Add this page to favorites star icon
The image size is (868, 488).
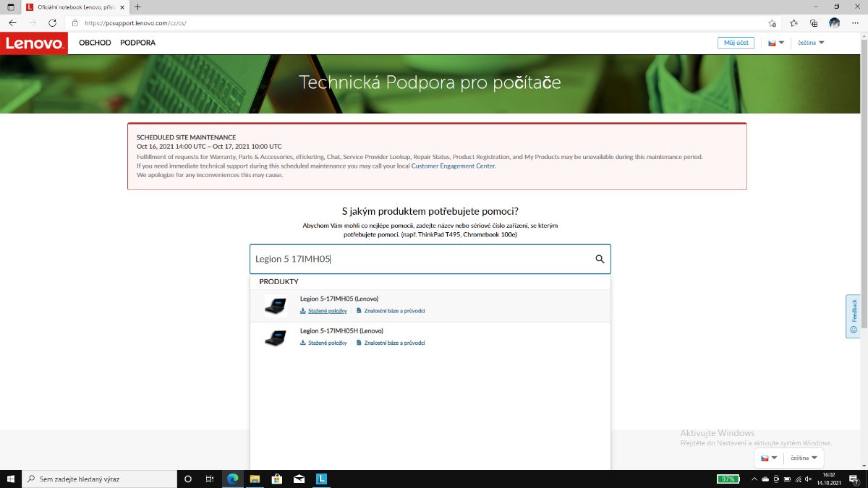pyautogui.click(x=773, y=23)
